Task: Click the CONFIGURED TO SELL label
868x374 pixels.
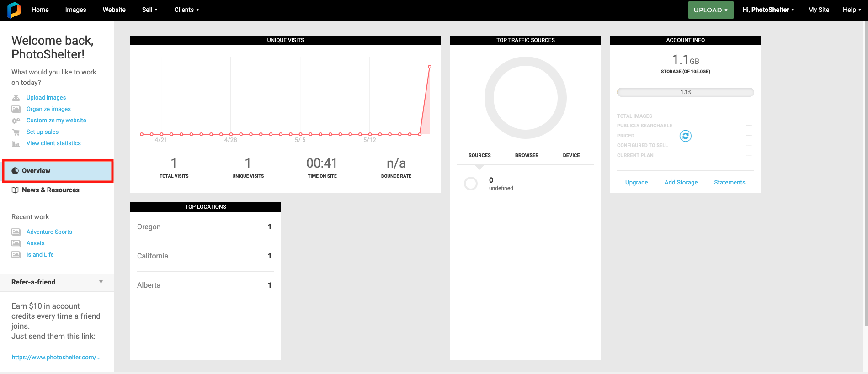Action: tap(642, 146)
